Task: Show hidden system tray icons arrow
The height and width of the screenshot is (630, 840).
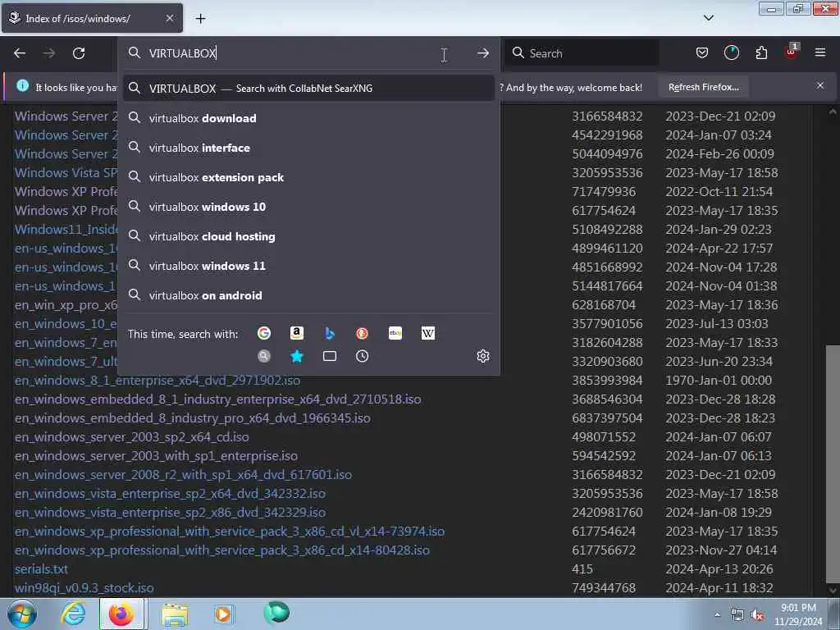Action: [x=717, y=615]
